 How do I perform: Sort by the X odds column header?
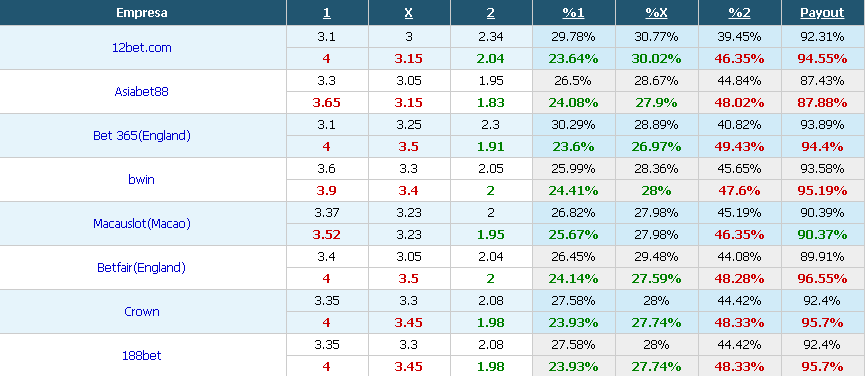pos(409,13)
